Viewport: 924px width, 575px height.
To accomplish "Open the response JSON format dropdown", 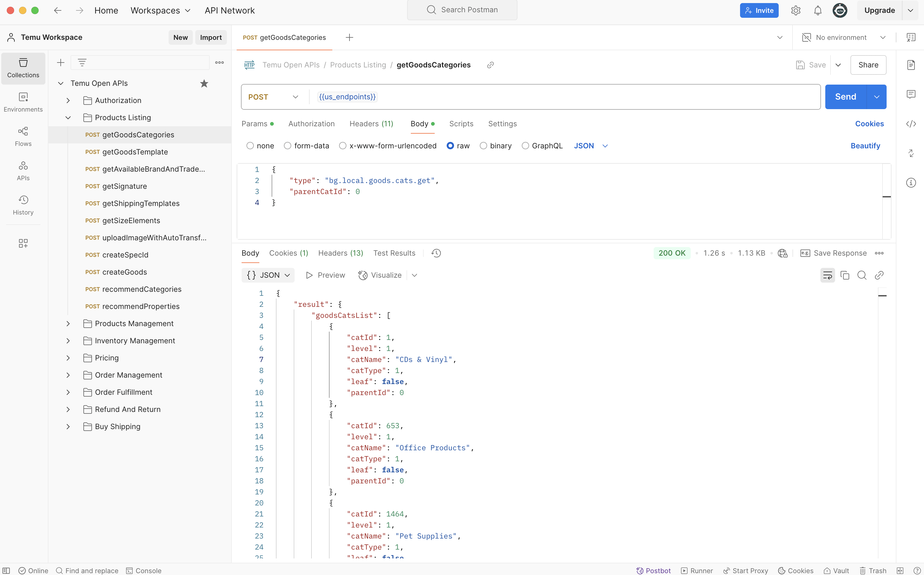I will click(268, 275).
